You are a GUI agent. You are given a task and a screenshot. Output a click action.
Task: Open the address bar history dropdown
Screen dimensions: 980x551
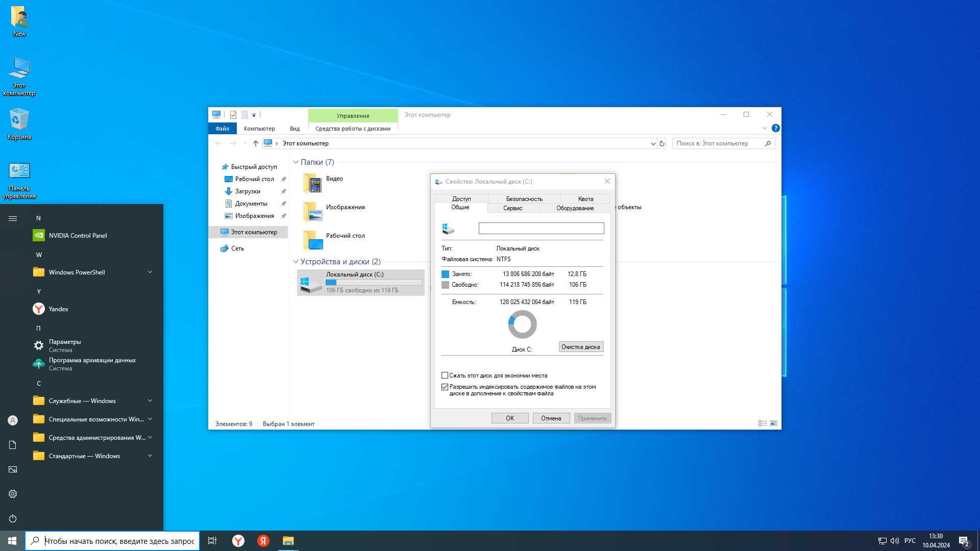(653, 143)
